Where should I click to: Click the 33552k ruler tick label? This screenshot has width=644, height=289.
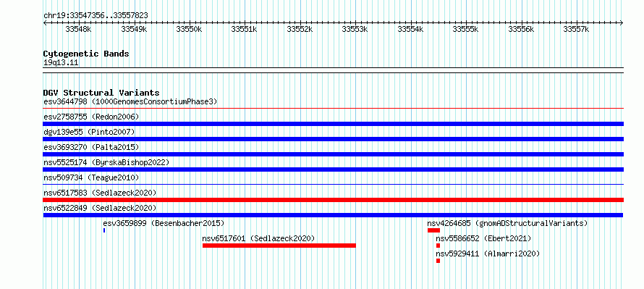(x=300, y=30)
